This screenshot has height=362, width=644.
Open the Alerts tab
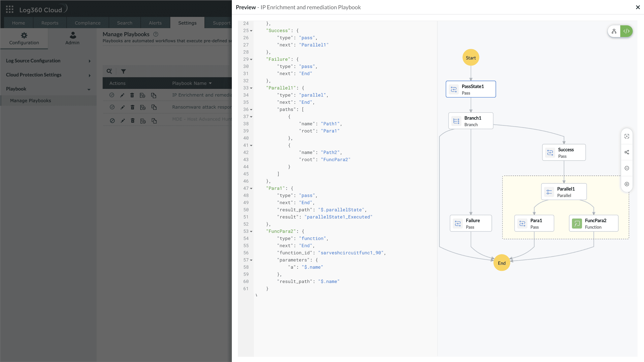pyautogui.click(x=155, y=23)
